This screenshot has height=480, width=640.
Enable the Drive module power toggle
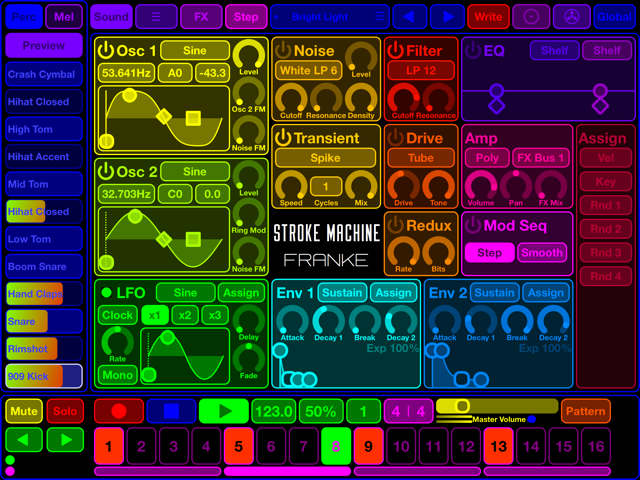[x=395, y=138]
